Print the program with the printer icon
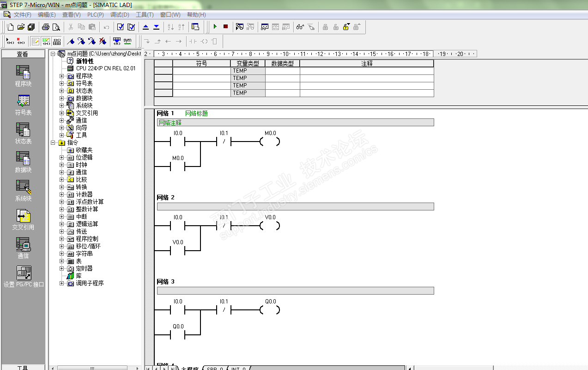 click(x=46, y=27)
